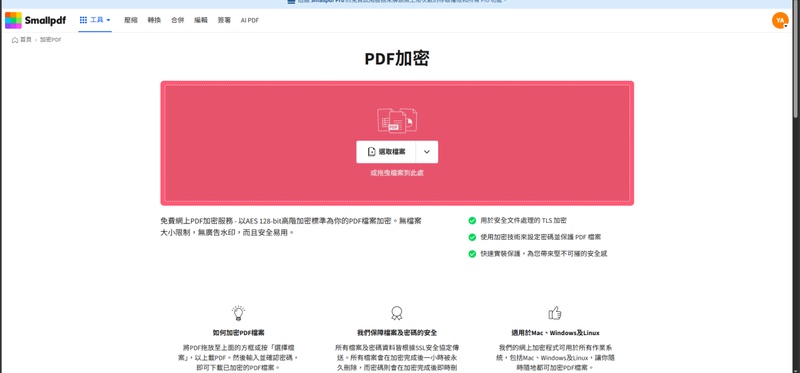The width and height of the screenshot is (800, 373).
Task: Click the green check beside TLS 加密
Action: pos(472,221)
